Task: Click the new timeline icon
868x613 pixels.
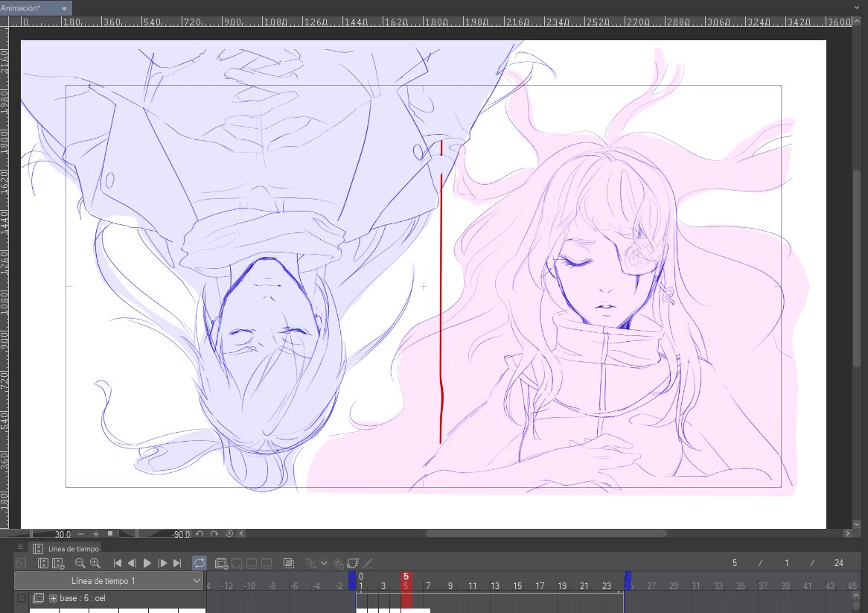Action: 43,563
